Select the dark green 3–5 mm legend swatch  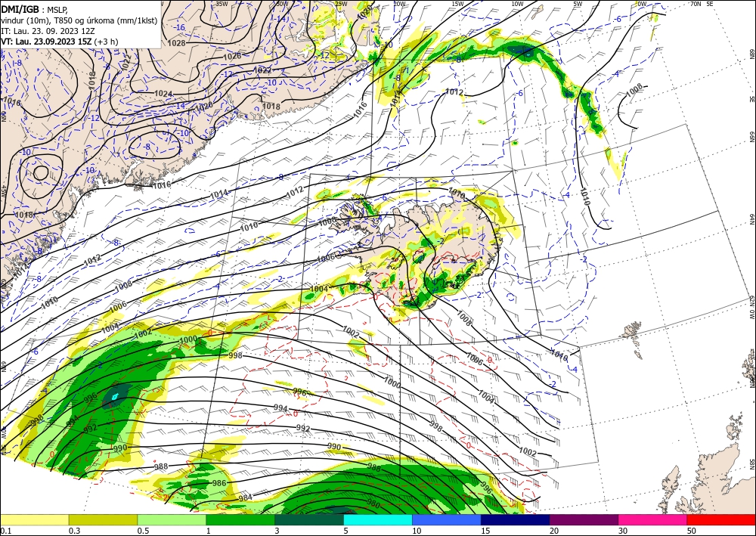tap(309, 519)
